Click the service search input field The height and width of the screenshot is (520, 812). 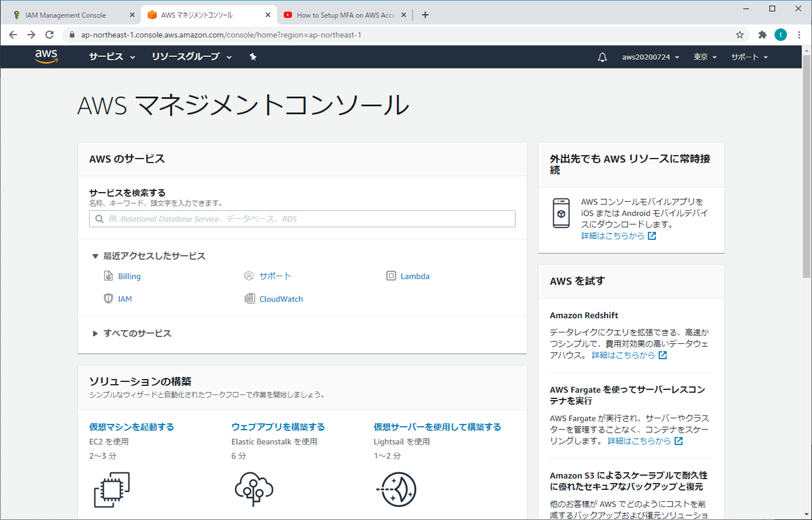click(x=302, y=219)
